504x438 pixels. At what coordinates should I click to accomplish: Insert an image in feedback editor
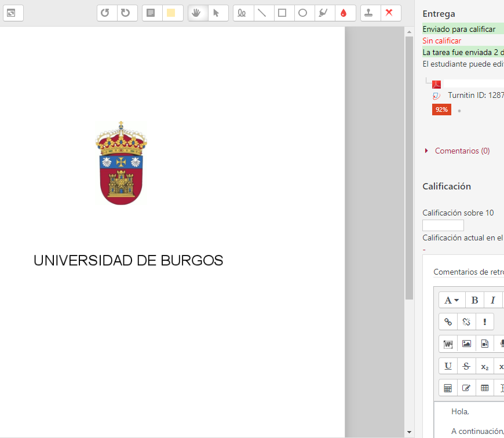pyautogui.click(x=466, y=344)
